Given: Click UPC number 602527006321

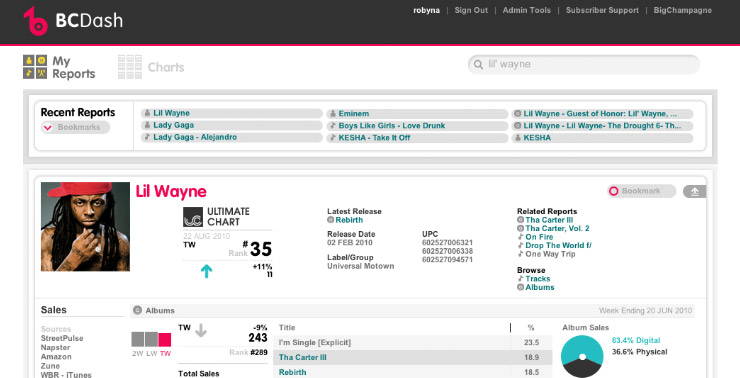Looking at the screenshot, I should [447, 243].
